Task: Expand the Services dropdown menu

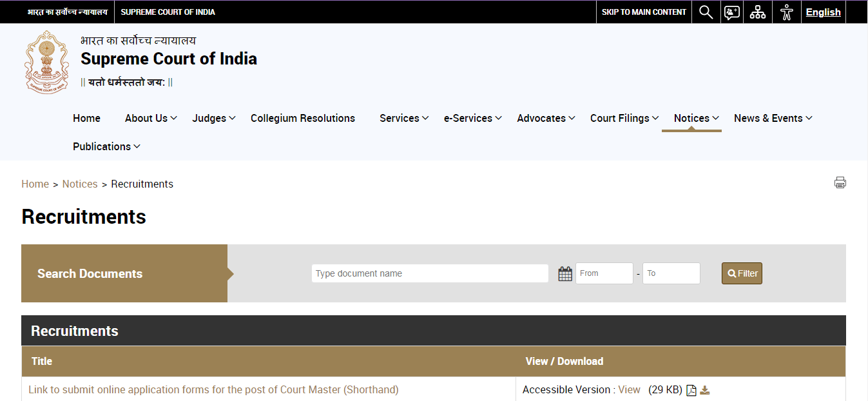Action: coord(400,118)
